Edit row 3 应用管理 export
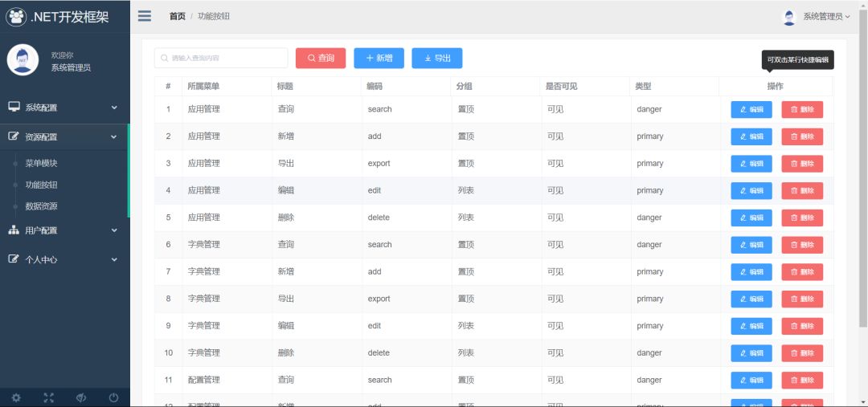This screenshot has height=407, width=868. 751,164
